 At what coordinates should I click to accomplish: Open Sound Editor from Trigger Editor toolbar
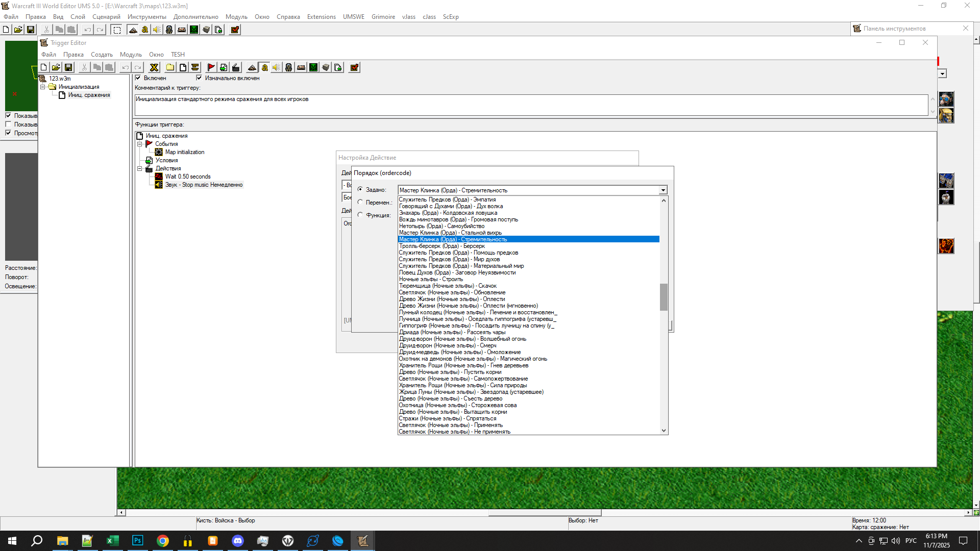[276, 67]
